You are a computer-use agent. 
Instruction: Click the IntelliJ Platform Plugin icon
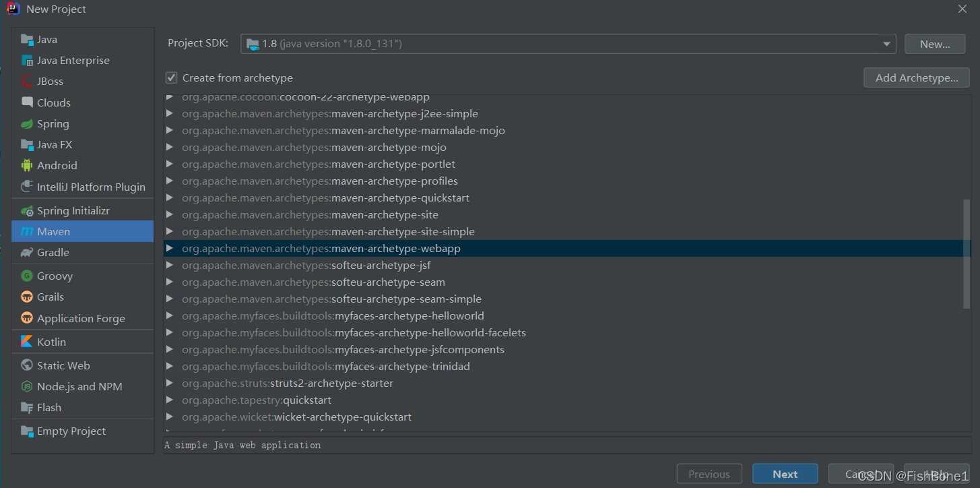tap(27, 187)
